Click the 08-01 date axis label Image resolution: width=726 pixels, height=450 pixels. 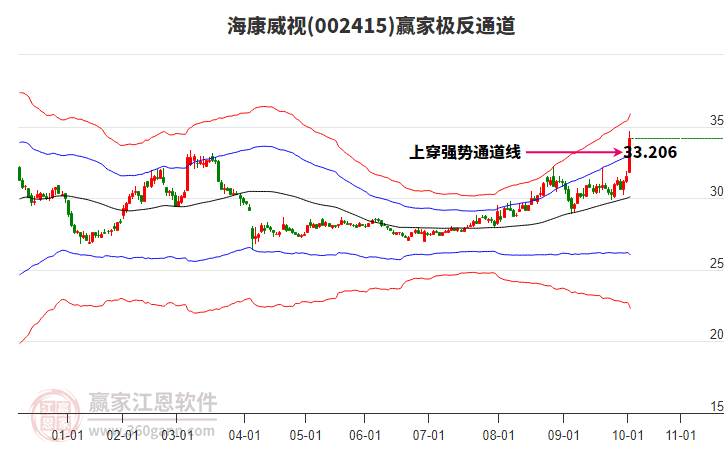pos(499,435)
